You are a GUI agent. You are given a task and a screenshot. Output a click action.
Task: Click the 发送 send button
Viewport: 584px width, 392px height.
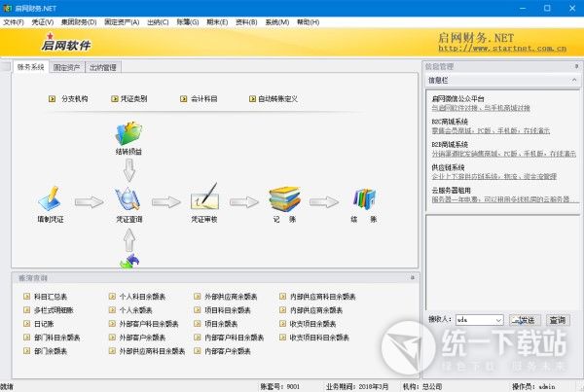point(524,319)
